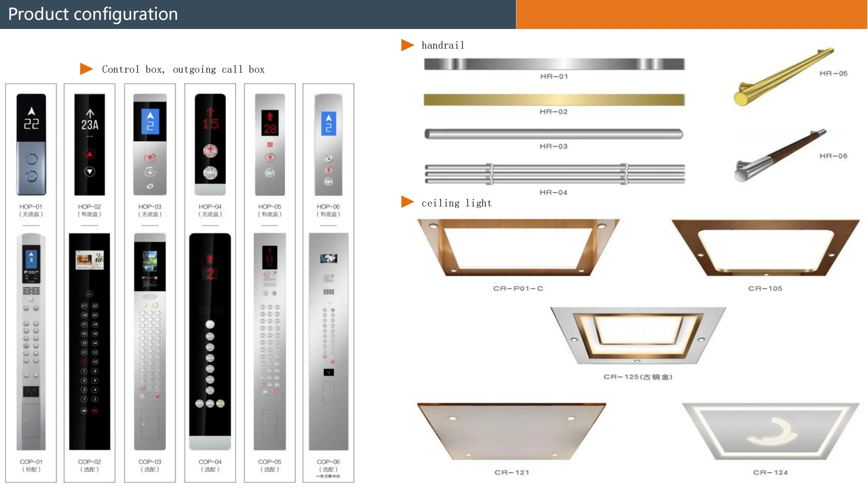The width and height of the screenshot is (868, 488).
Task: Click the CR-P01-C ceiling light image
Action: pyautogui.click(x=518, y=248)
